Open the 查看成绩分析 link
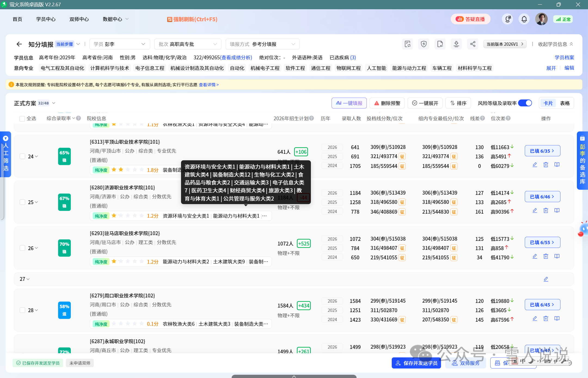Image resolution: width=588 pixels, height=378 pixels. point(236,58)
